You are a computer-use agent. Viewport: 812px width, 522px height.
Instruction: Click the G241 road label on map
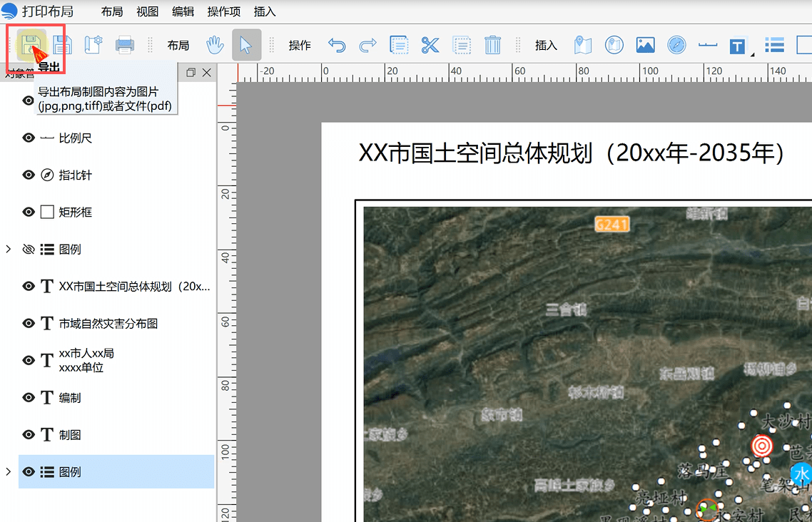612,224
